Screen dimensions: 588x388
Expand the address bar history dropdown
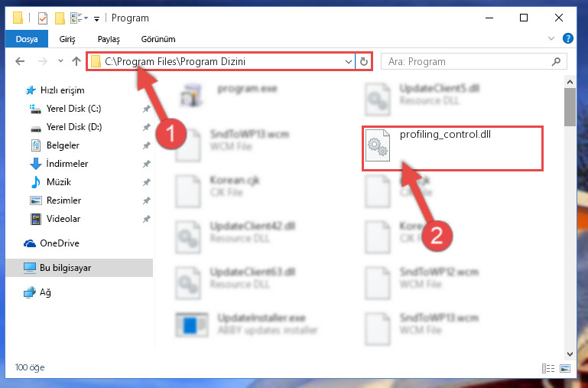pos(349,61)
